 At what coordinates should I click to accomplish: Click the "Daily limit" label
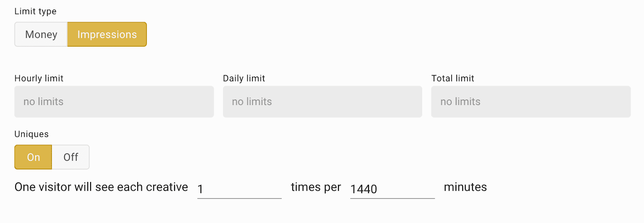click(244, 78)
